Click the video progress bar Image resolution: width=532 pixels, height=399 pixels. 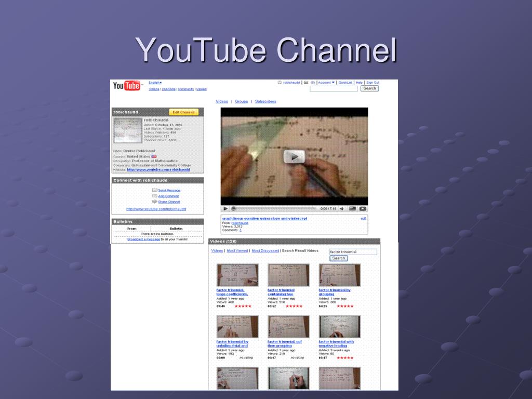click(x=274, y=209)
